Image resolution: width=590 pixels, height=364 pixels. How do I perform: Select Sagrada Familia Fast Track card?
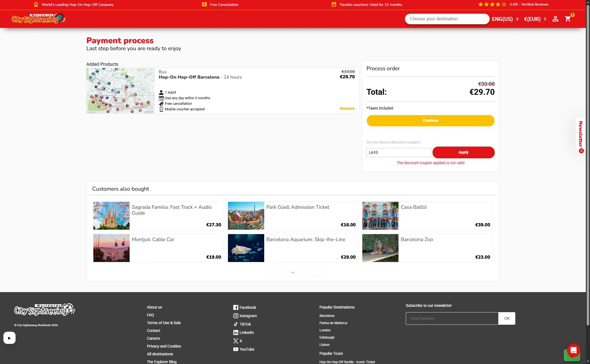point(158,216)
